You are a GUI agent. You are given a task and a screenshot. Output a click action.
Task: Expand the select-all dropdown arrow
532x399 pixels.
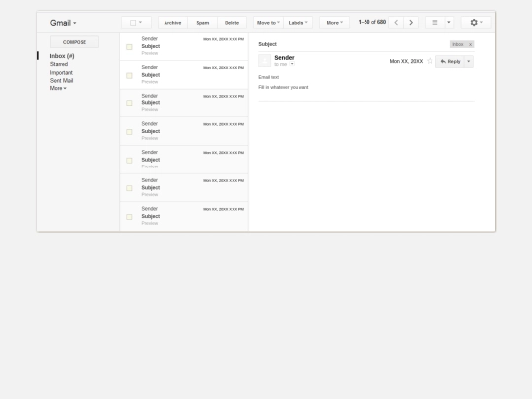141,23
